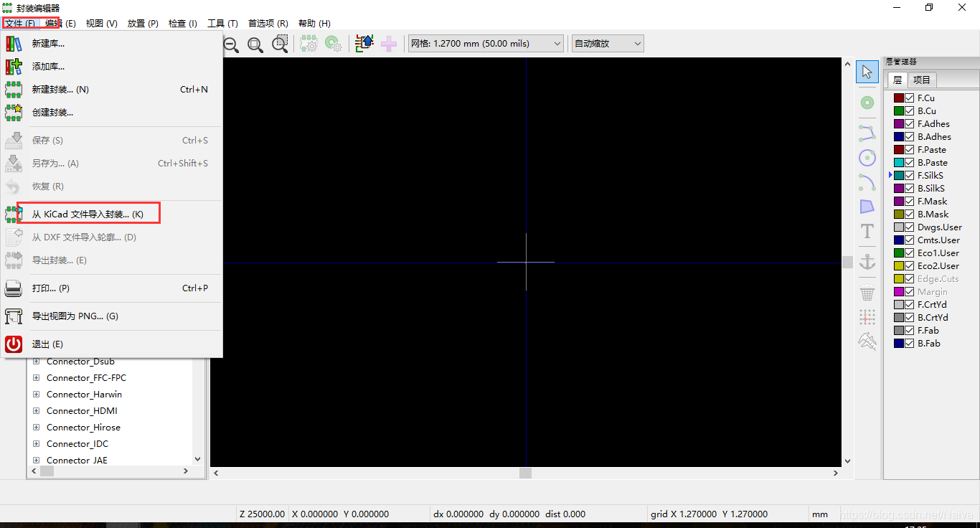Toggle the F.Fab layer checkbox

[910, 331]
